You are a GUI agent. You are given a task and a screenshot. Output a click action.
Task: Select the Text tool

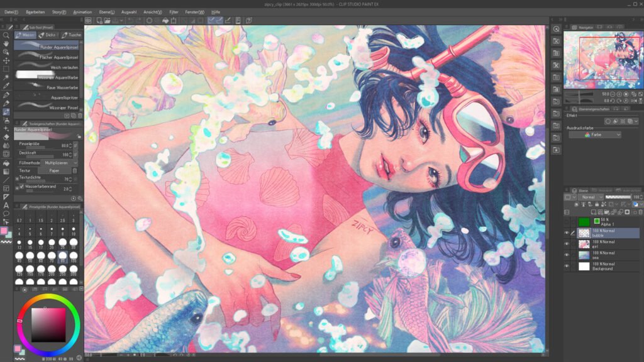point(6,206)
